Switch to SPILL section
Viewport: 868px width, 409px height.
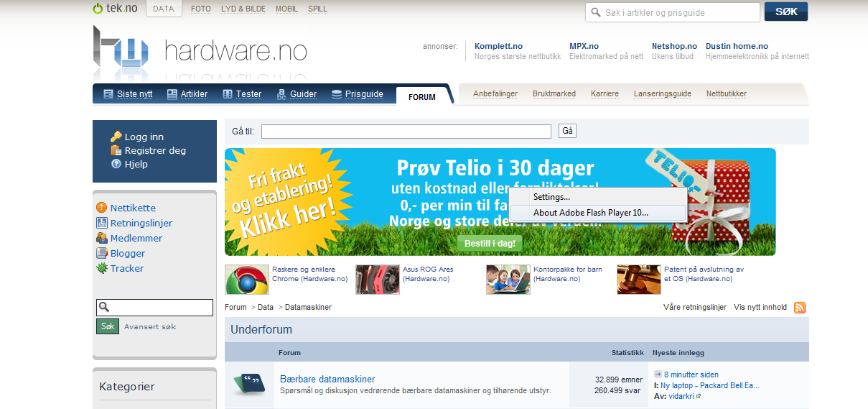[317, 9]
